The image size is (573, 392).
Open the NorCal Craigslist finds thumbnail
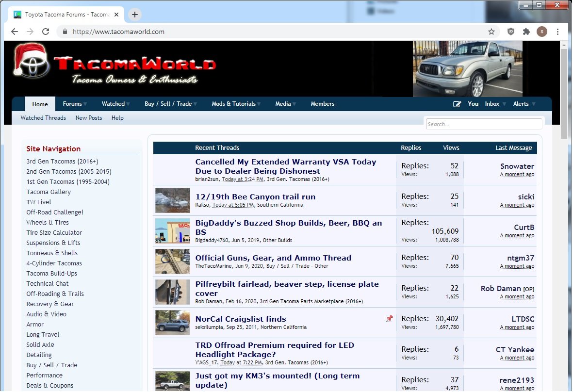(173, 323)
